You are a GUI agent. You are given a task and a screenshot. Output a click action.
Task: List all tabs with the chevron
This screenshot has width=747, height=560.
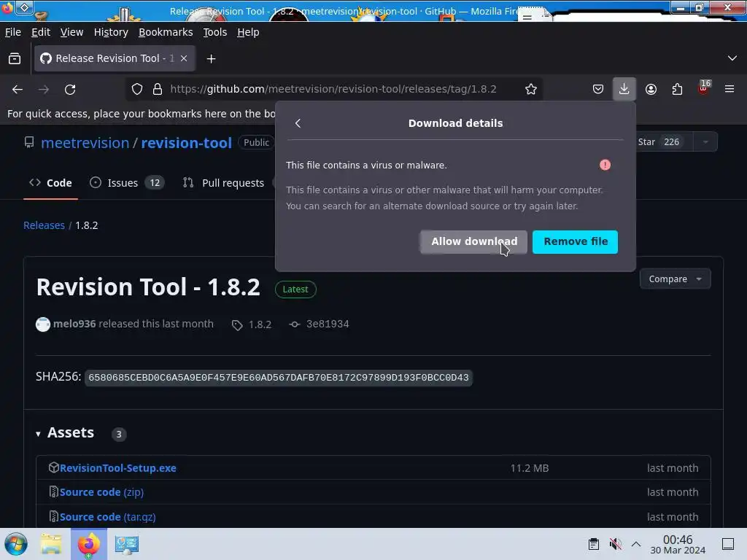732,58
